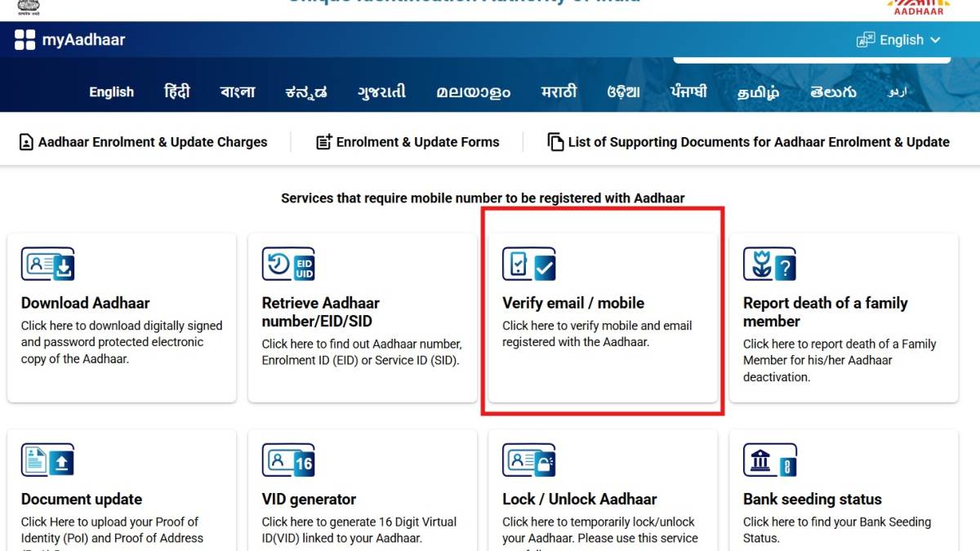Viewport: 980px width, 551px height.
Task: Select the தமிழ் language tab
Action: point(756,91)
